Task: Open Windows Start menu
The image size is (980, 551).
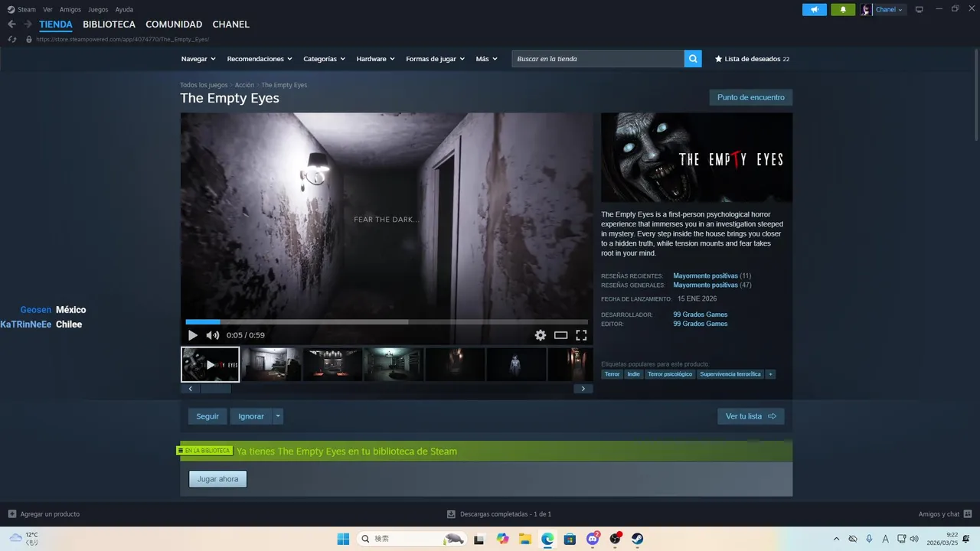Action: click(343, 539)
